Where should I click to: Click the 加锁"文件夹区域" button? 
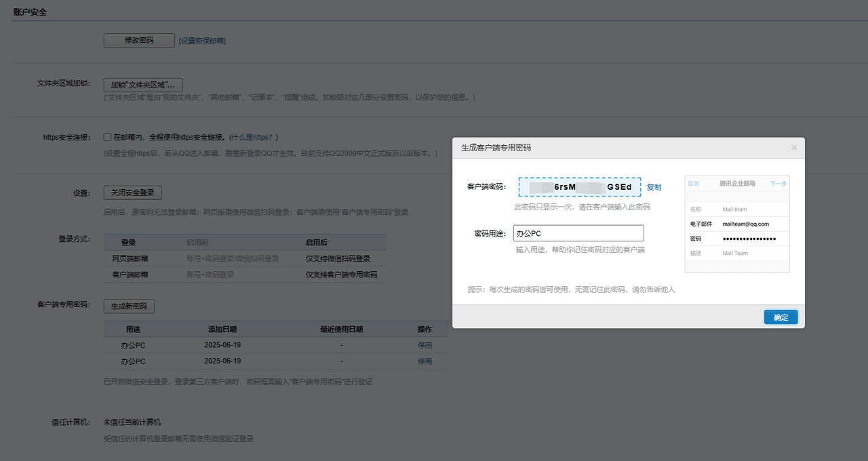point(143,85)
